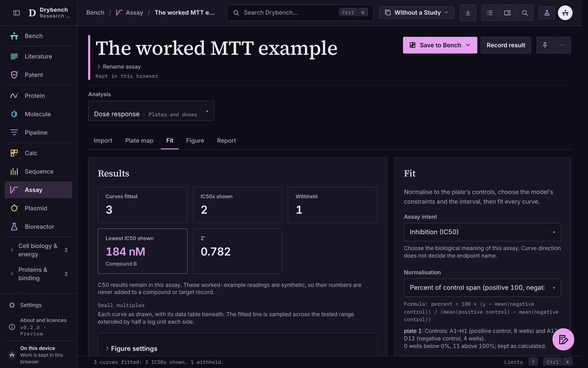588x368 pixels.
Task: Click the question mark help button
Action: 533,362
